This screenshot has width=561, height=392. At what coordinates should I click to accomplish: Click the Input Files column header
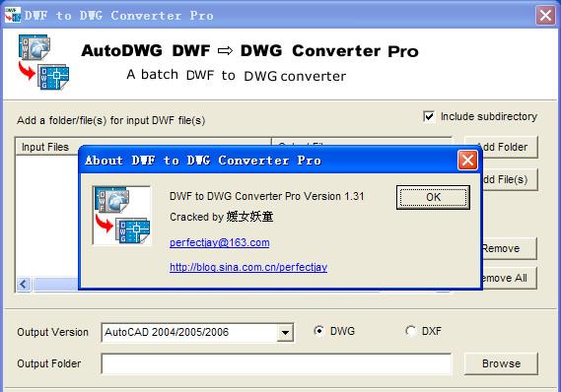coord(47,147)
